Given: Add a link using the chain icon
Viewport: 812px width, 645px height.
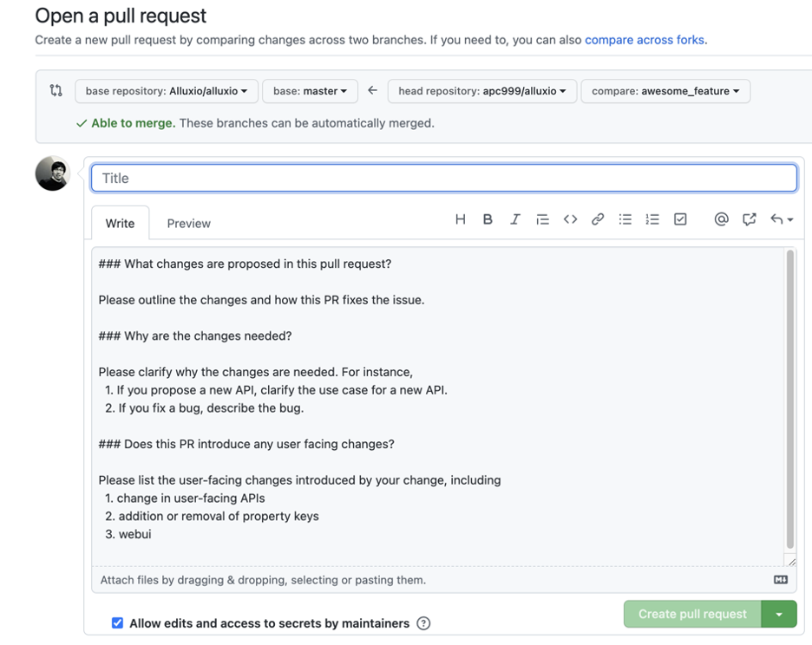Looking at the screenshot, I should tap(598, 219).
